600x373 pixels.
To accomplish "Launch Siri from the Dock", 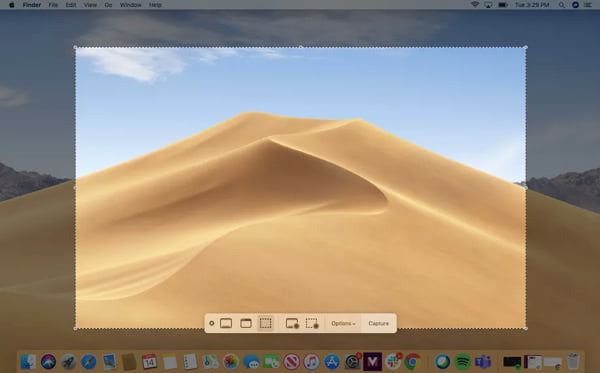I will click(49, 362).
